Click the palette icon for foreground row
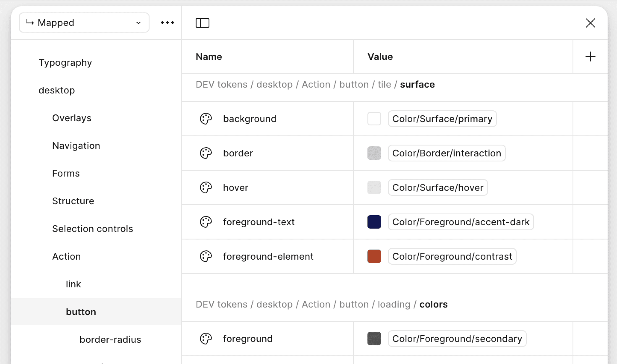The height and width of the screenshot is (364, 617). point(206,338)
